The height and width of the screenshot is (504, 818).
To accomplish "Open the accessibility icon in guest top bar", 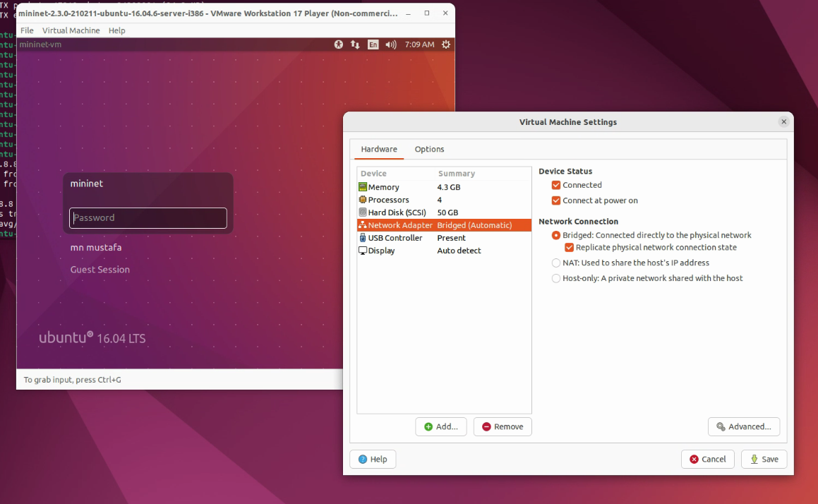I will coord(339,44).
